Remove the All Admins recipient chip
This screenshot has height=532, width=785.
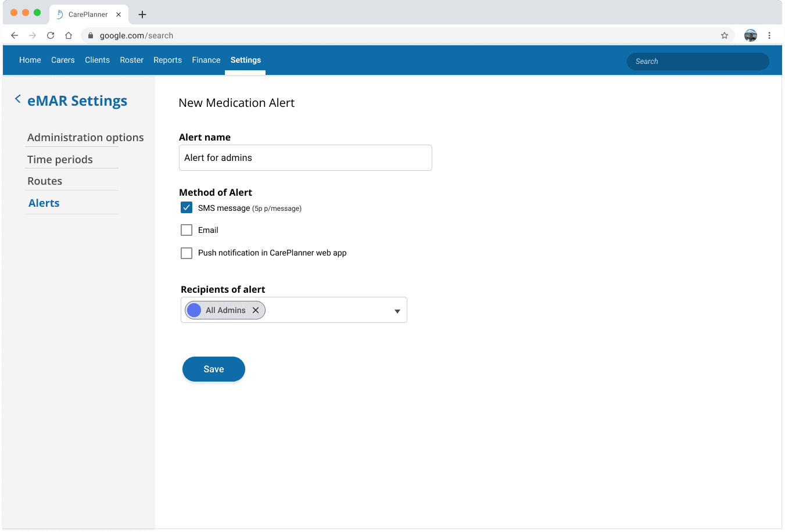click(x=256, y=310)
